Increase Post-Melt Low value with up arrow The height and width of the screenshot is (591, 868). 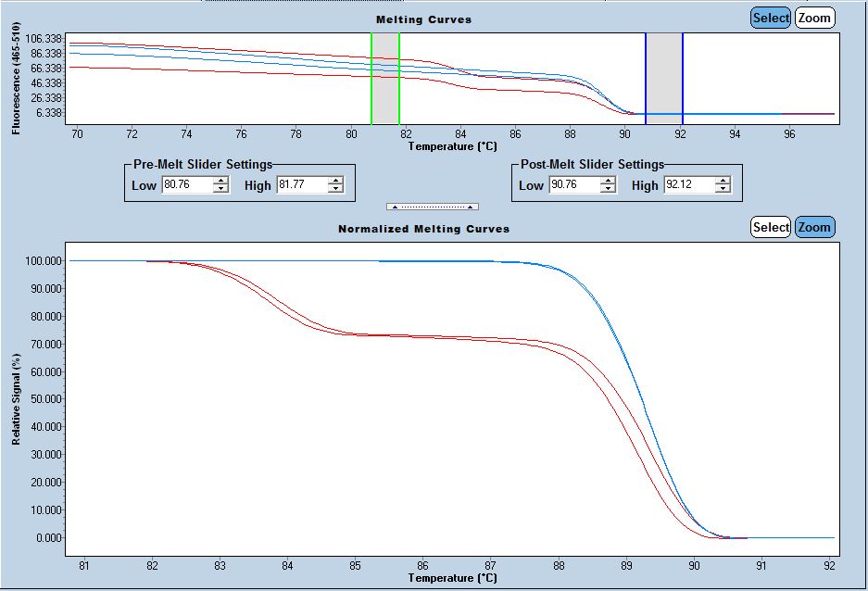(608, 182)
